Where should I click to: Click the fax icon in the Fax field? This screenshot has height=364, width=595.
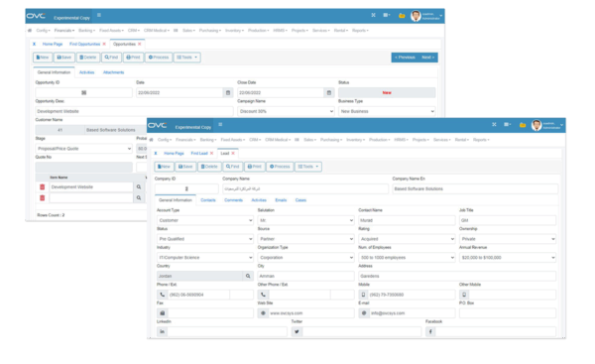(162, 313)
